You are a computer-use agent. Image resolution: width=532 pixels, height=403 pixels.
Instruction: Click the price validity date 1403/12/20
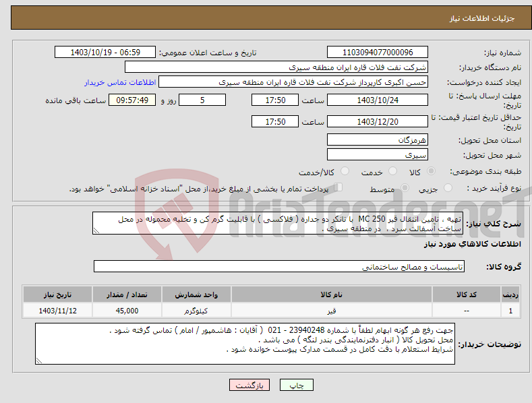click(x=378, y=121)
